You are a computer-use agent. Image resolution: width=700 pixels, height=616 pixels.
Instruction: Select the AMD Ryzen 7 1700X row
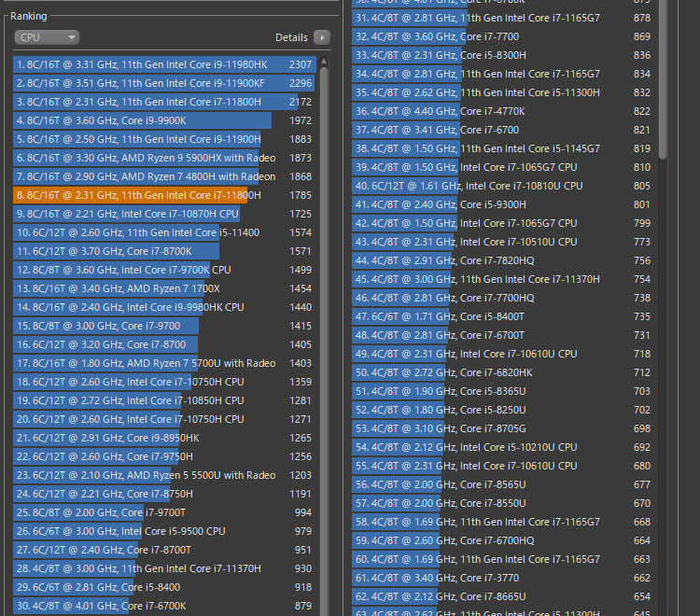coord(164,288)
